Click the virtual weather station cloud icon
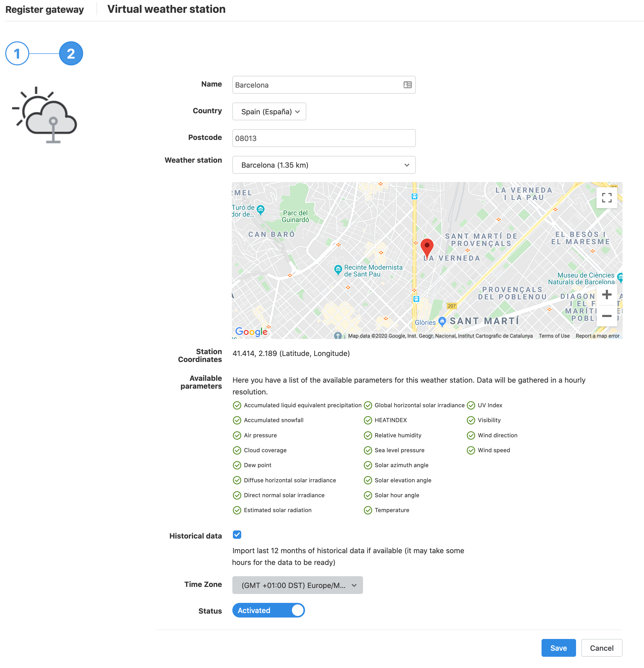Viewport: 644px width, 668px height. (45, 115)
